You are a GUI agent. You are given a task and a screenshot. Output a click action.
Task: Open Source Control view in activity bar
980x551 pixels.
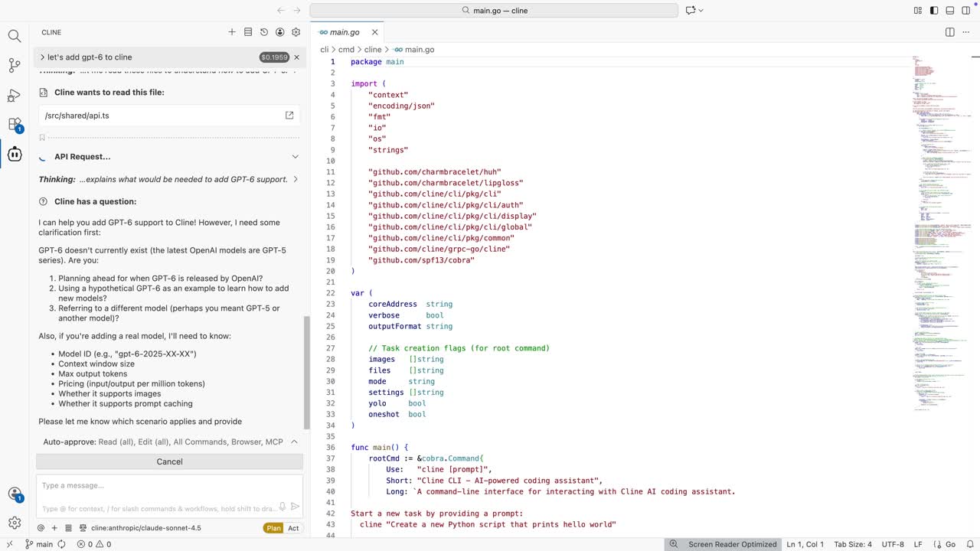tap(15, 65)
